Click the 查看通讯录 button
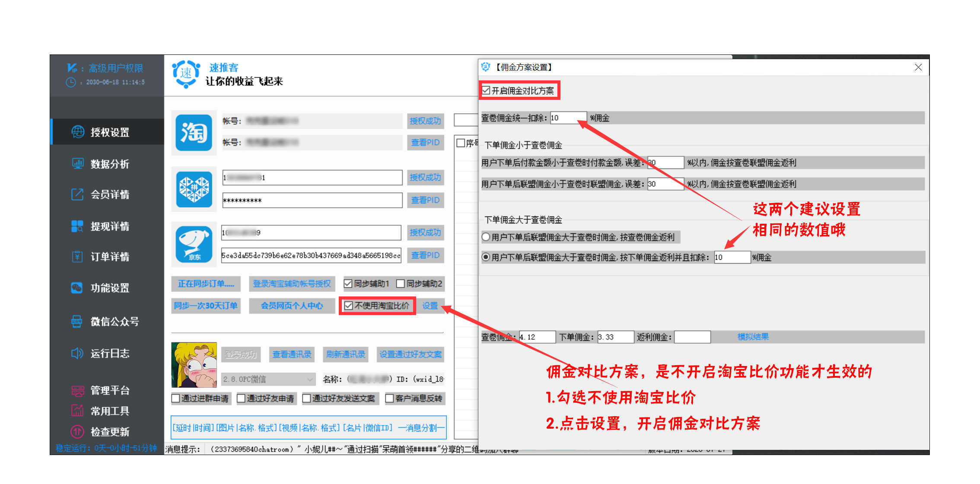This screenshot has height=484, width=980. point(292,354)
